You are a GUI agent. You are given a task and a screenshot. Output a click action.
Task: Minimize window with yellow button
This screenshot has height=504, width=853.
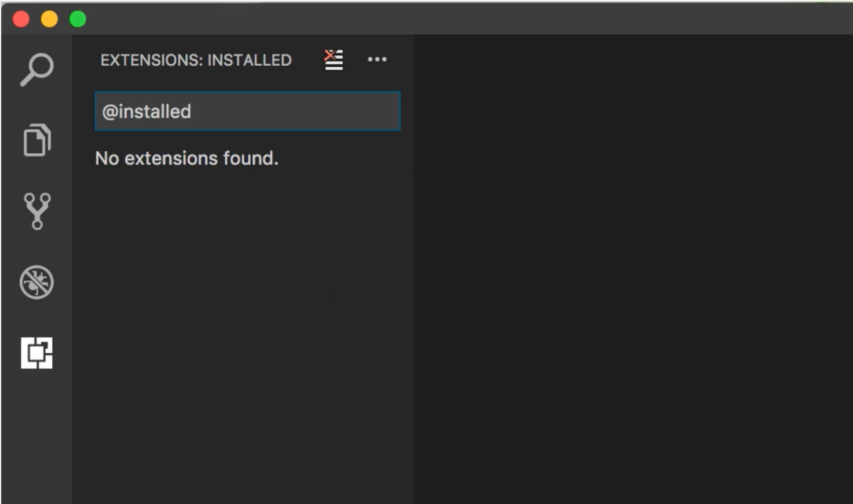click(x=50, y=19)
